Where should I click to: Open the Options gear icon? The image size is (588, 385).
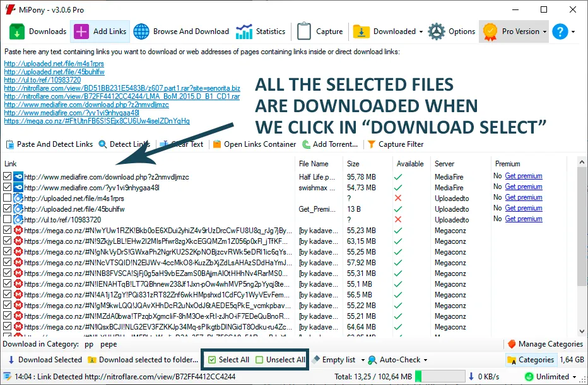(437, 32)
